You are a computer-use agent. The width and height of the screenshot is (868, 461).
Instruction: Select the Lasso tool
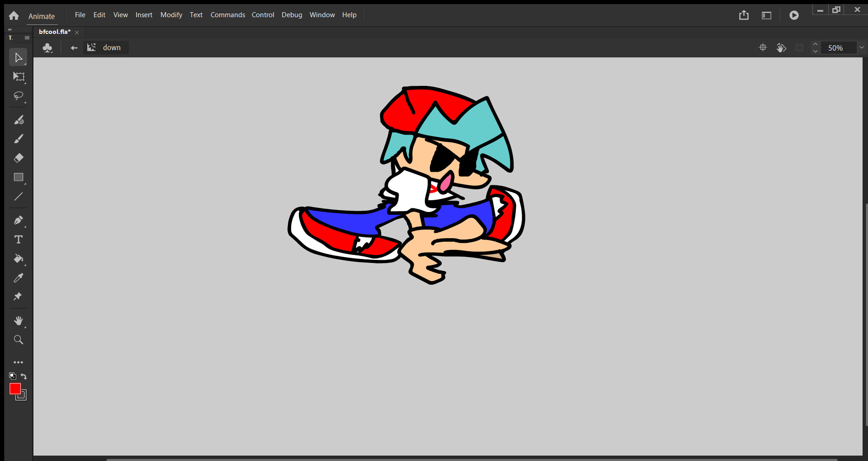point(18,96)
